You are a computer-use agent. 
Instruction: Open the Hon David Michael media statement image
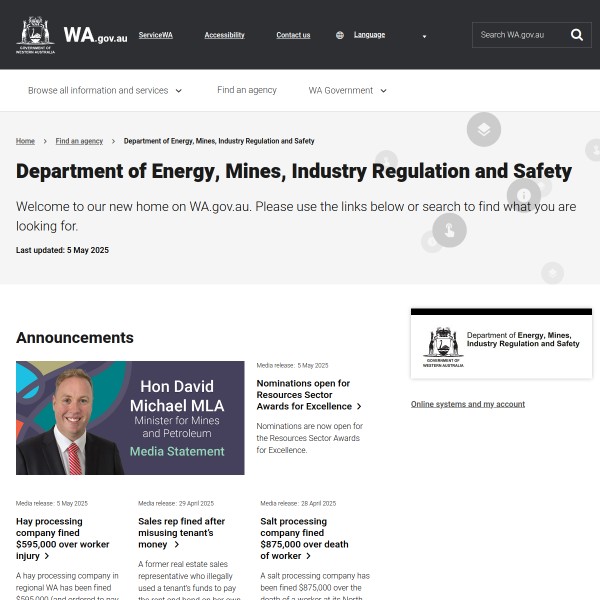(130, 418)
